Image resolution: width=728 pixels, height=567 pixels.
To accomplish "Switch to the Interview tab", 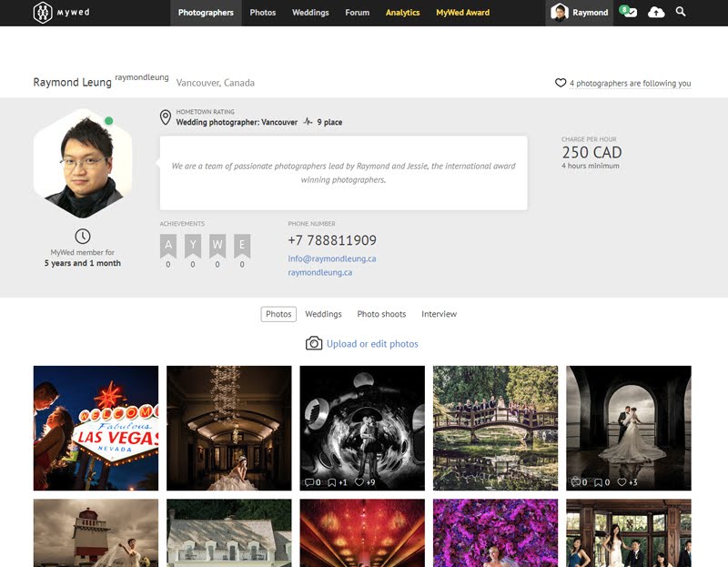I will pyautogui.click(x=440, y=314).
